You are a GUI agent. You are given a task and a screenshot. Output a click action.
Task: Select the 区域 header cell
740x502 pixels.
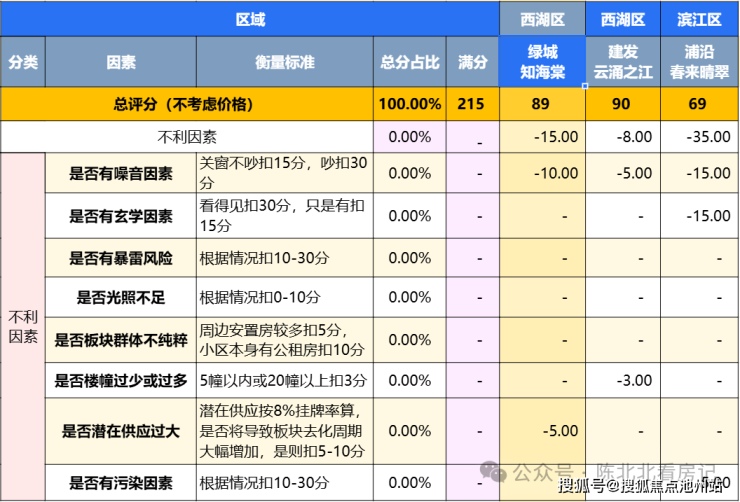point(250,19)
